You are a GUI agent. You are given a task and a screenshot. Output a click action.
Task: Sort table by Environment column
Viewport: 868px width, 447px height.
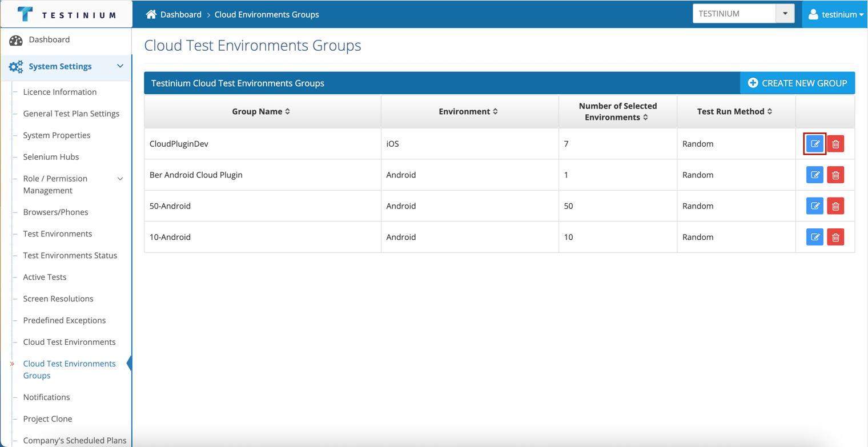(468, 111)
